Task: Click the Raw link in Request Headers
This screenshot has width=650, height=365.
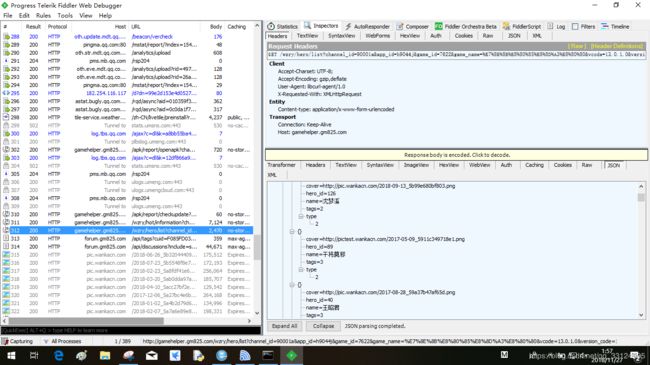Action: coord(577,46)
